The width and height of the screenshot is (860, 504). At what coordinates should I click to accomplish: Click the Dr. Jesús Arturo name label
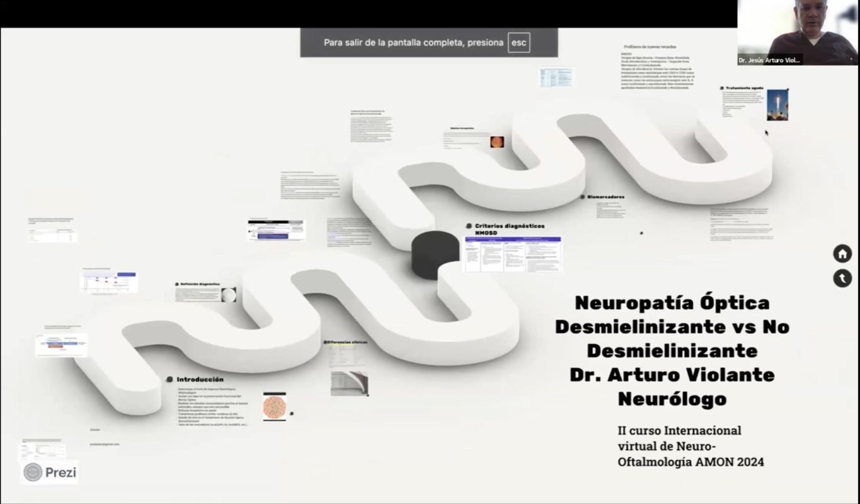tap(770, 60)
